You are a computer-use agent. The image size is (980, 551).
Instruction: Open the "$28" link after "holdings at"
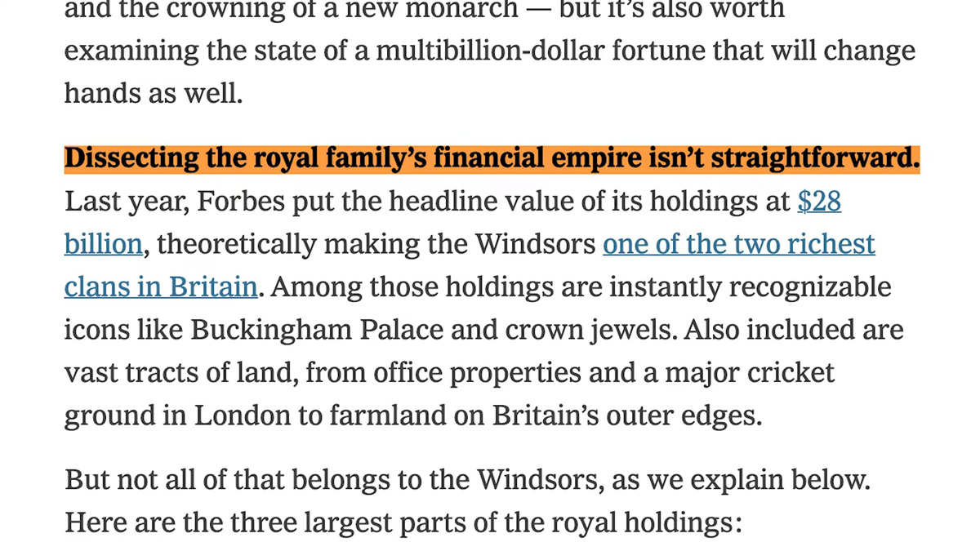[x=819, y=201]
